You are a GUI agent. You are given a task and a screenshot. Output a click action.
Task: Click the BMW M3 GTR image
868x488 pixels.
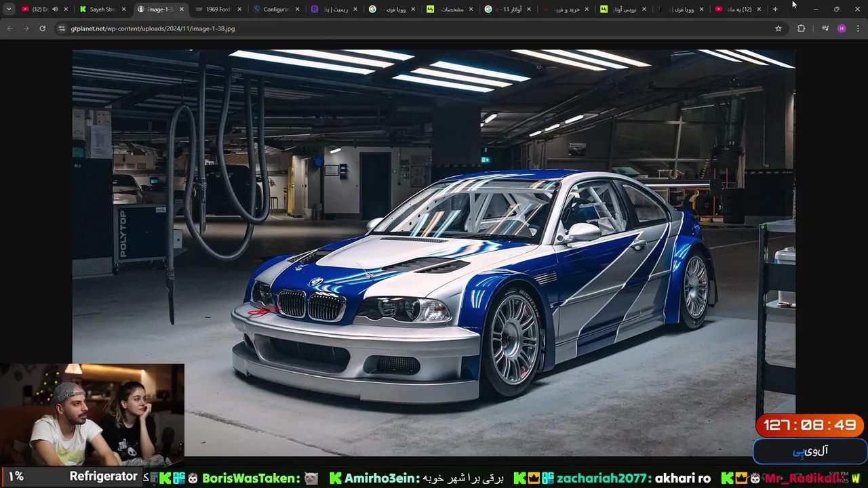(434, 252)
